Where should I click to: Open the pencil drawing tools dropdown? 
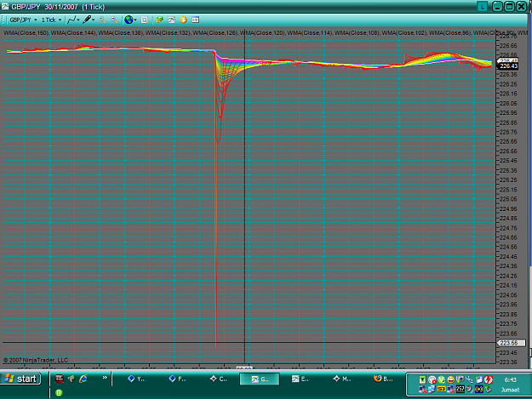[89, 20]
